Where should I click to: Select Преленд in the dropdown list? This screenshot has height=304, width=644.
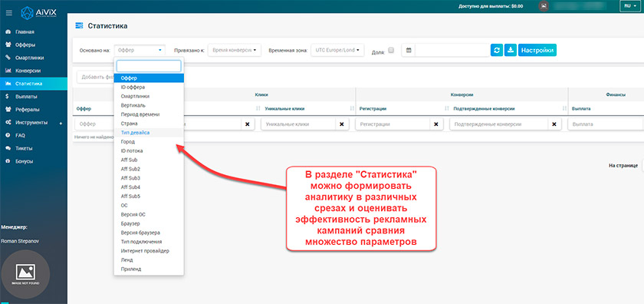pyautogui.click(x=149, y=269)
